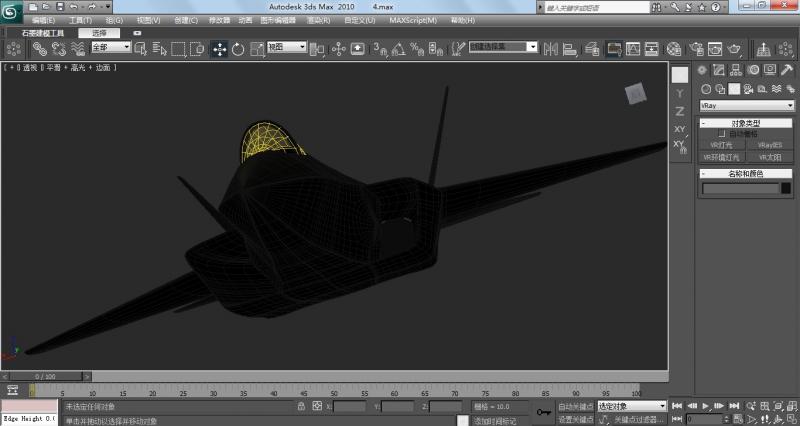The height and width of the screenshot is (426, 800).
Task: Click the object color swatch
Action: (786, 188)
